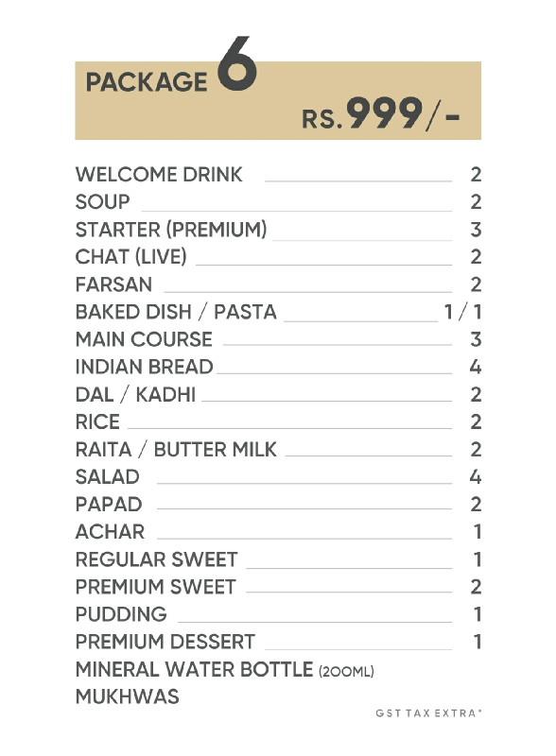Viewport: 556px width, 756px height.
Task: Select the PREMIUM SWEET row
Action: 278,587
